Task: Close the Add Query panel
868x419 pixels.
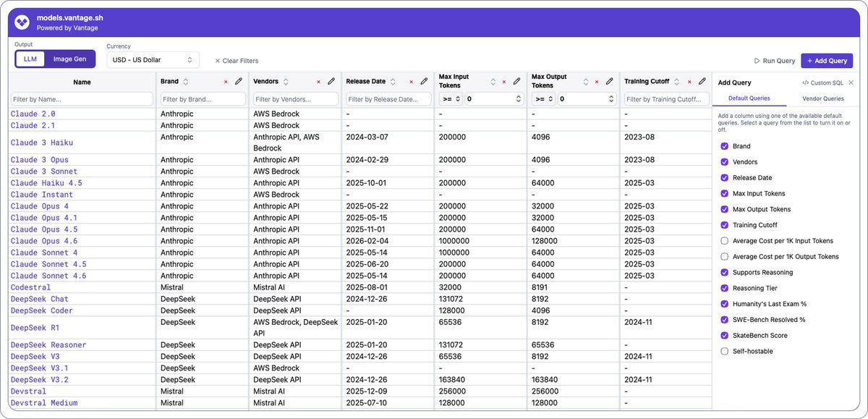Action: pos(851,82)
